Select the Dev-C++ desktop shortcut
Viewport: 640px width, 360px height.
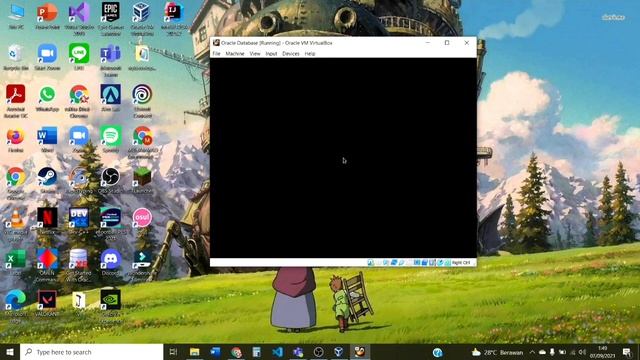tap(79, 222)
